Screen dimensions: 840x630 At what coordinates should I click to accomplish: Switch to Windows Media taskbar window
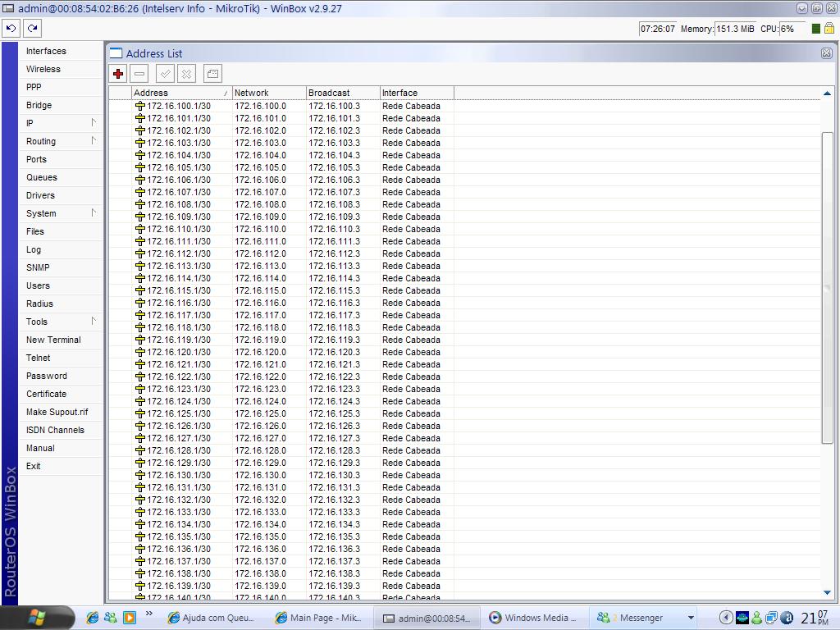533,618
